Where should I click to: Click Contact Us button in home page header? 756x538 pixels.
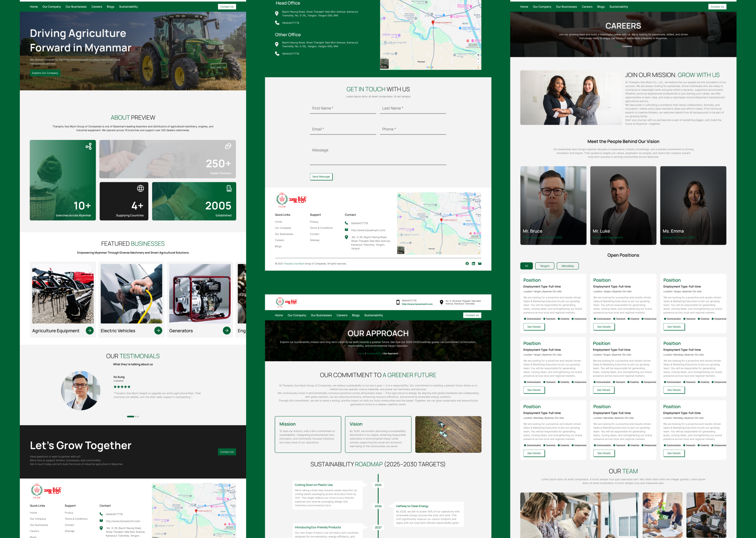[227, 6]
